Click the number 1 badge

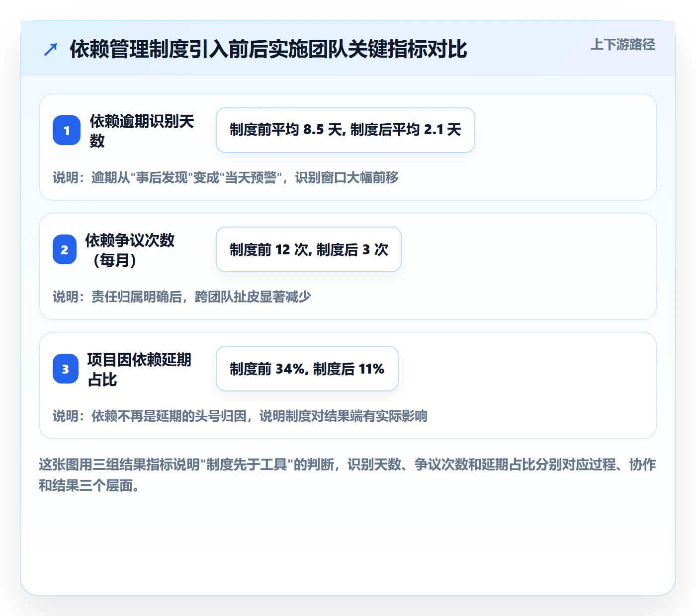(67, 130)
